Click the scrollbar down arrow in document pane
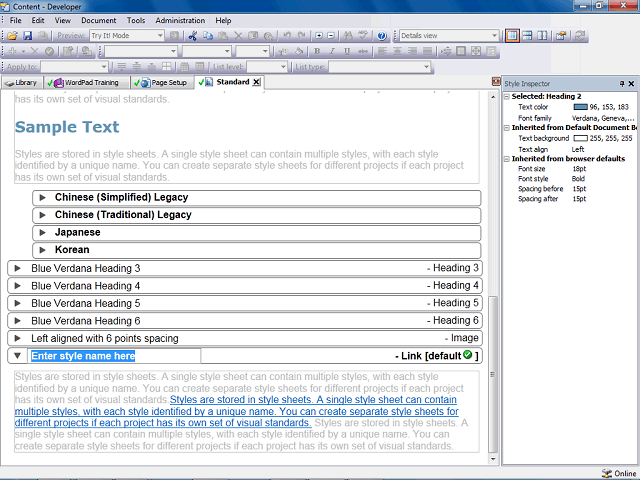Screen dimensions: 640x480 (x=493, y=459)
